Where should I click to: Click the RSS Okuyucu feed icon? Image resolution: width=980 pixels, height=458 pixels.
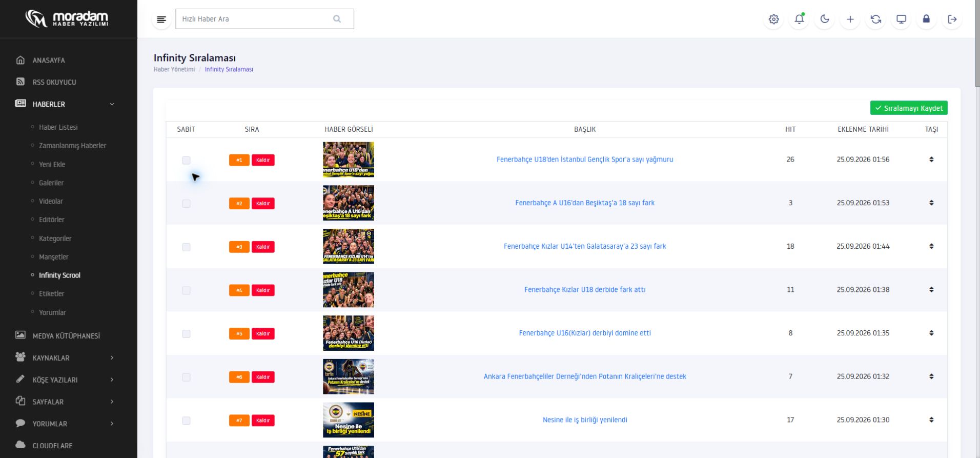(x=21, y=82)
